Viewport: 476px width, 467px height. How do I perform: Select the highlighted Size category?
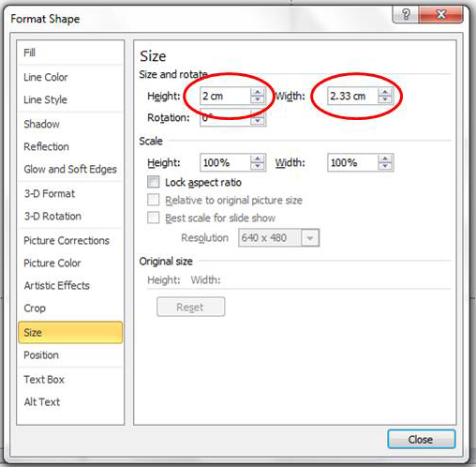point(70,332)
